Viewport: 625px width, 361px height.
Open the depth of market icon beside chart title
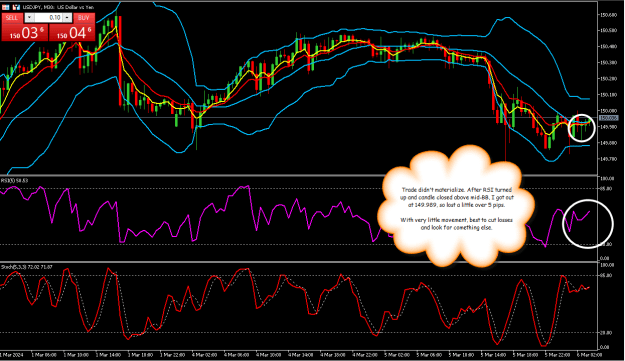(x=17, y=7)
